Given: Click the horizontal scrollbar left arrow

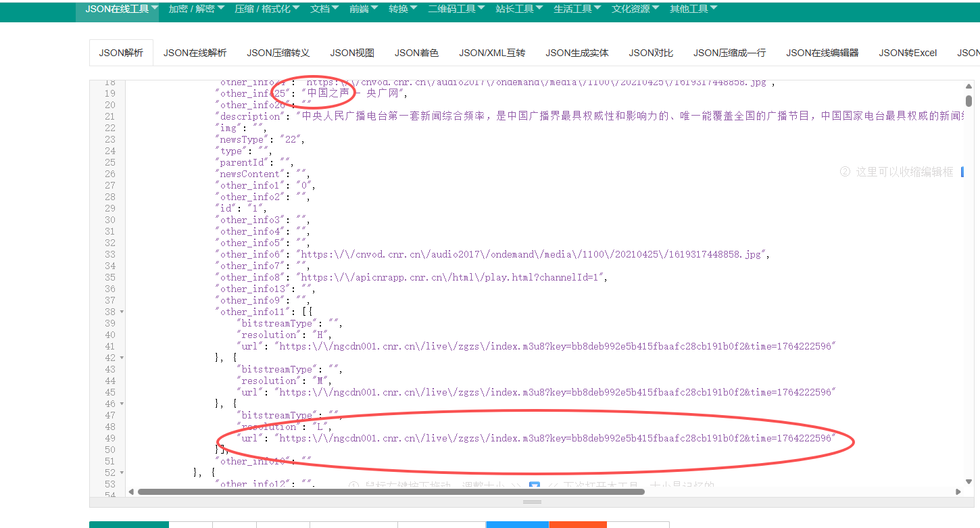Looking at the screenshot, I should 131,491.
